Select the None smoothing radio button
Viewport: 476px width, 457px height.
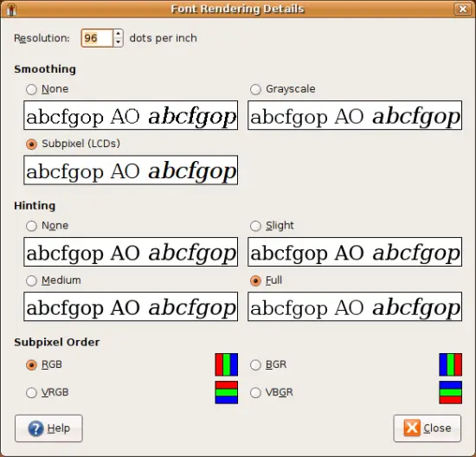[31, 89]
